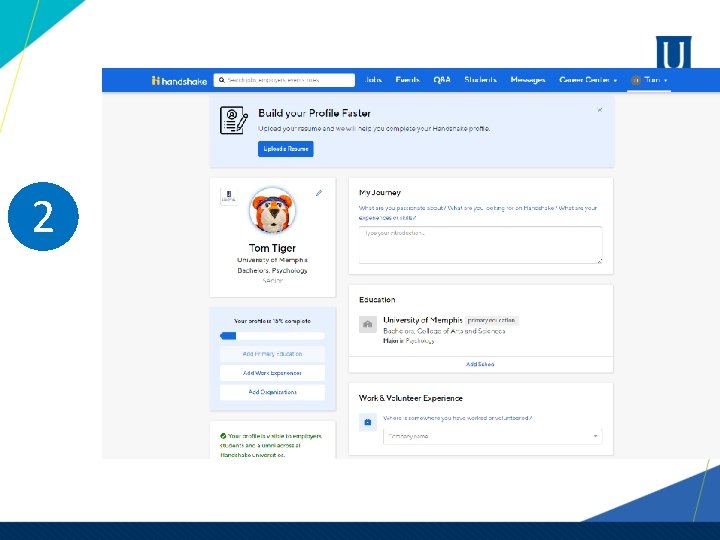Click the user avatar icon beside Tom
This screenshot has height=540, width=720.
636,80
